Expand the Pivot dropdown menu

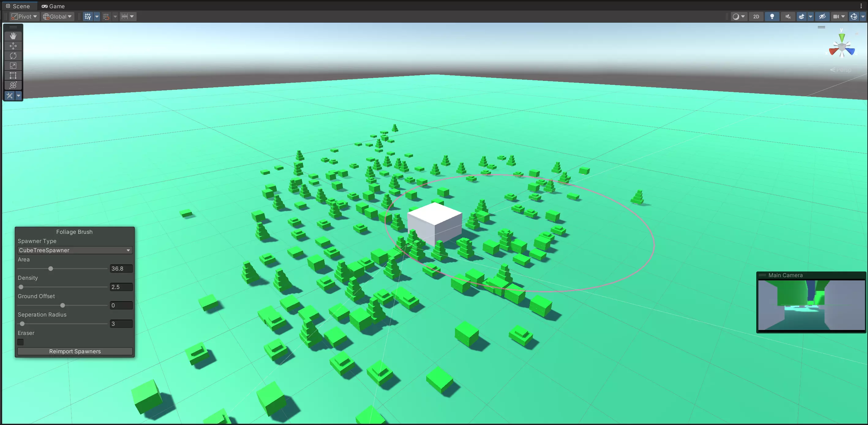pyautogui.click(x=25, y=16)
